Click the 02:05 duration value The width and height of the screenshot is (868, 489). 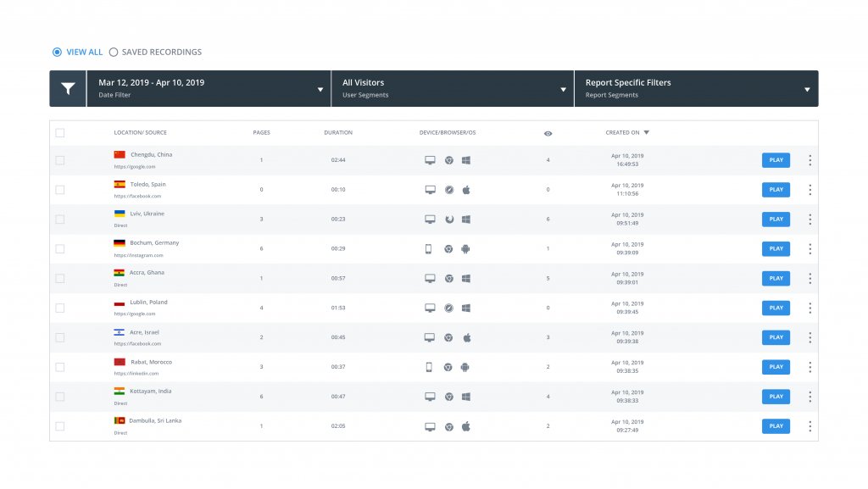coord(338,426)
